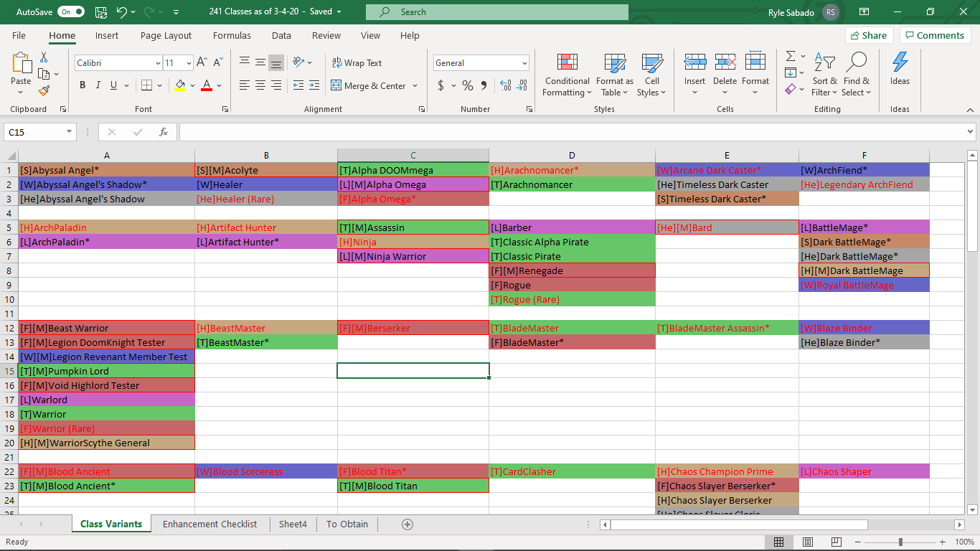This screenshot has width=980, height=551.
Task: Click the Share button
Action: tap(869, 35)
